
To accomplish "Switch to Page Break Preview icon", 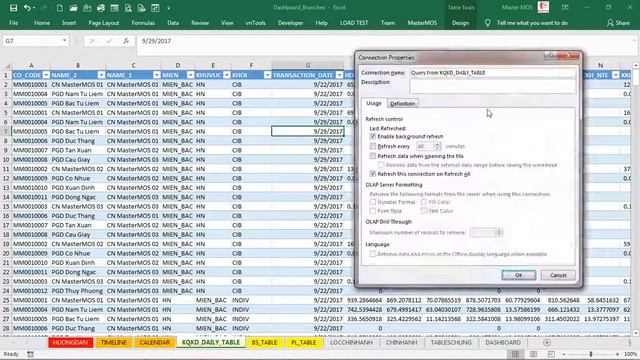I will [x=551, y=354].
